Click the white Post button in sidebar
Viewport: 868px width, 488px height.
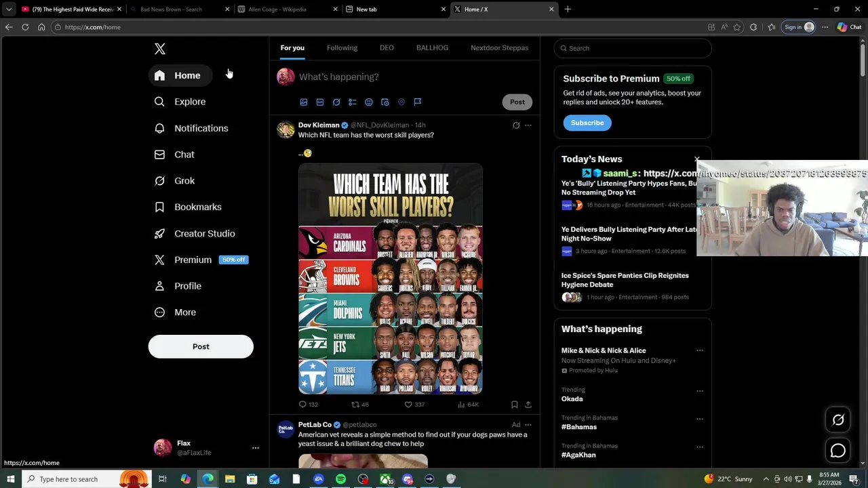(x=201, y=346)
